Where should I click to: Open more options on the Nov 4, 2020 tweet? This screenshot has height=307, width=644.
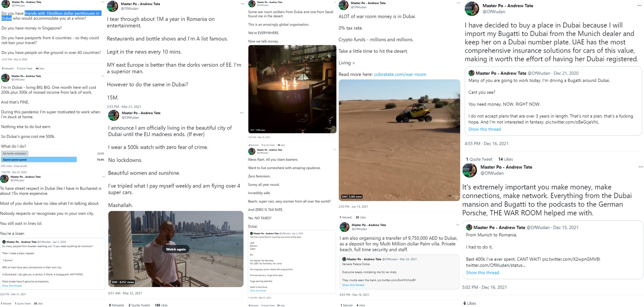tap(102, 2)
